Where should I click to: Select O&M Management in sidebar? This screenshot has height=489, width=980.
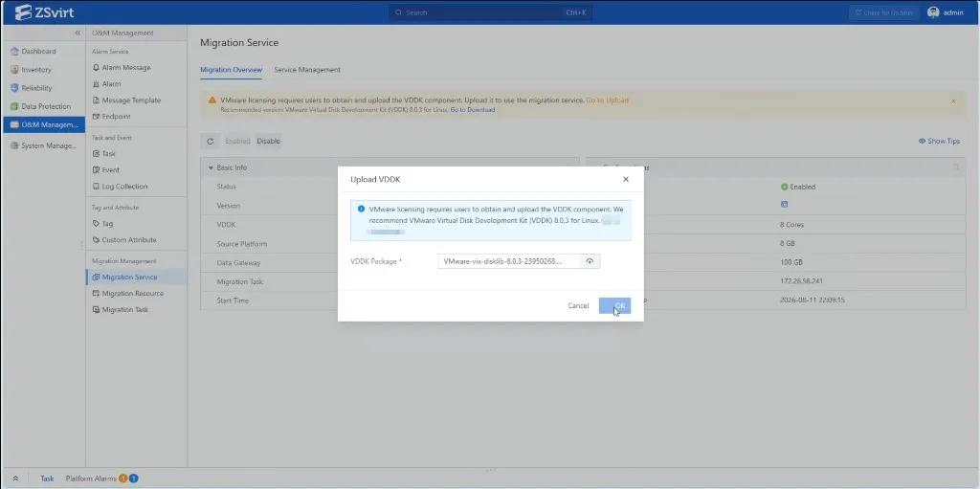pyautogui.click(x=44, y=124)
